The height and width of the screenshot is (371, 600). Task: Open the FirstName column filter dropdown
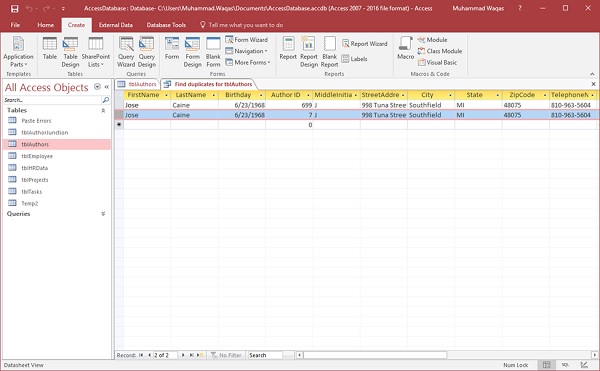pos(166,95)
